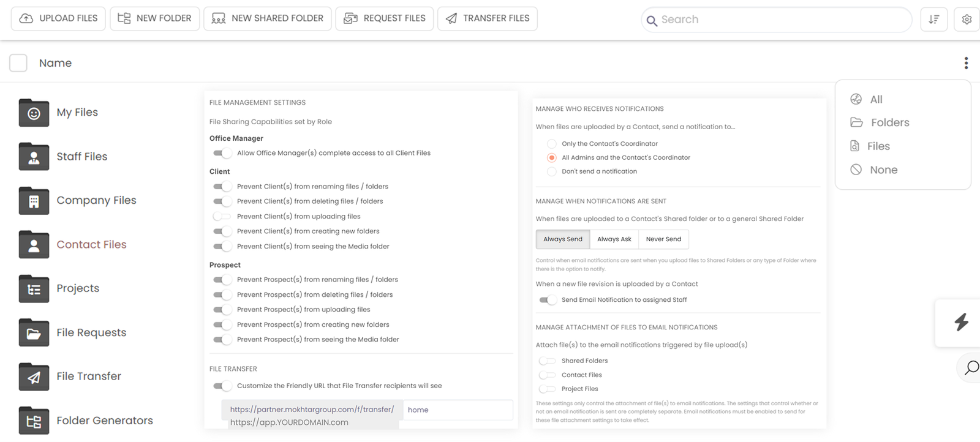Choose None in the filter menu
Image resolution: width=980 pixels, height=442 pixels.
[x=883, y=170]
